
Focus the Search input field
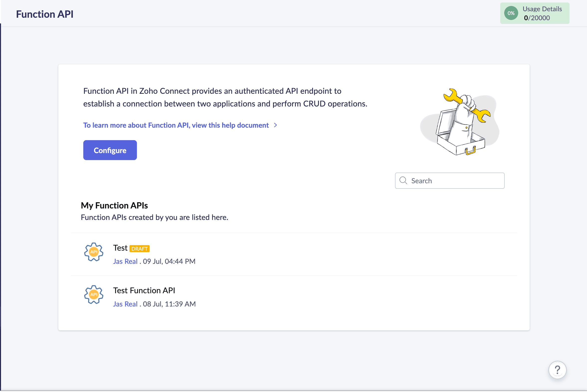(x=450, y=181)
